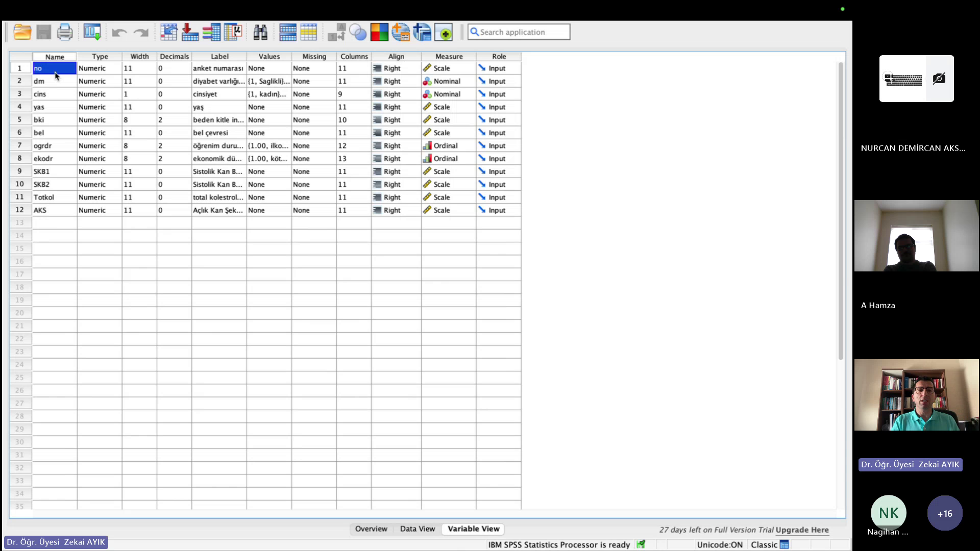
Task: Open the Recall recently used dialogs icon
Action: pos(92,32)
